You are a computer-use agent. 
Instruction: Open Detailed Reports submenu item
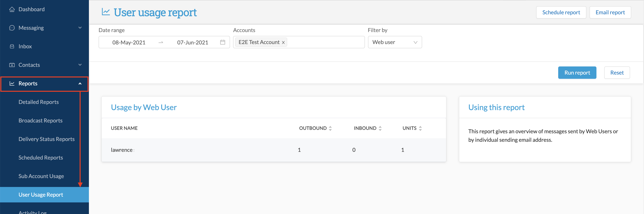(x=38, y=102)
